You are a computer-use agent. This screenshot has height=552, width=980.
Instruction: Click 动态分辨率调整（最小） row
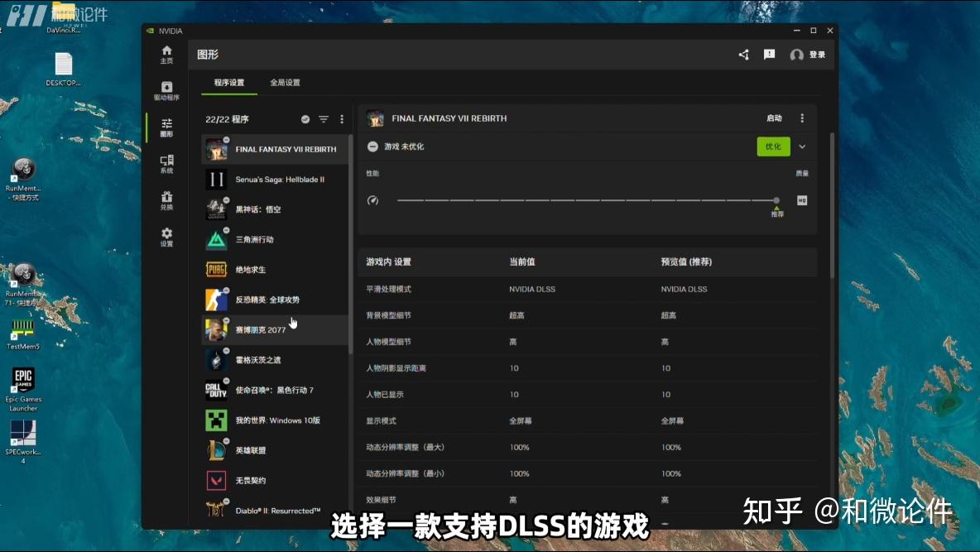588,473
